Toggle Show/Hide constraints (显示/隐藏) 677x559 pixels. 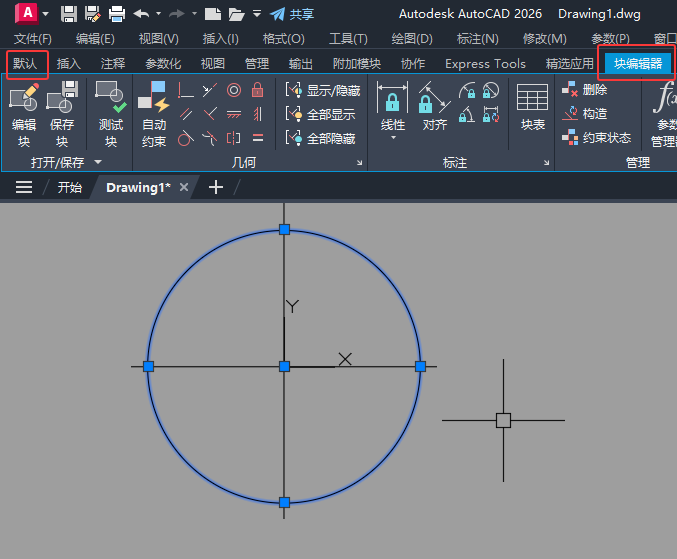click(x=323, y=90)
